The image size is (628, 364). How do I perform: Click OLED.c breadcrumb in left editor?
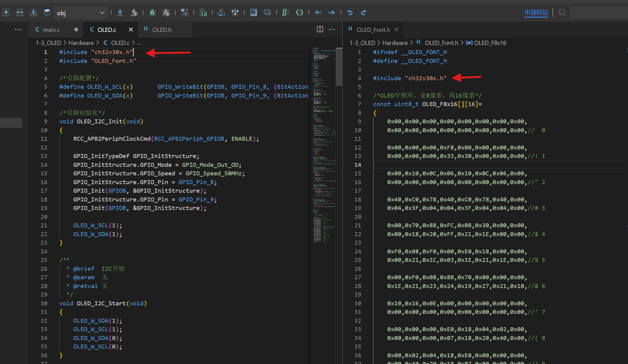tap(120, 43)
